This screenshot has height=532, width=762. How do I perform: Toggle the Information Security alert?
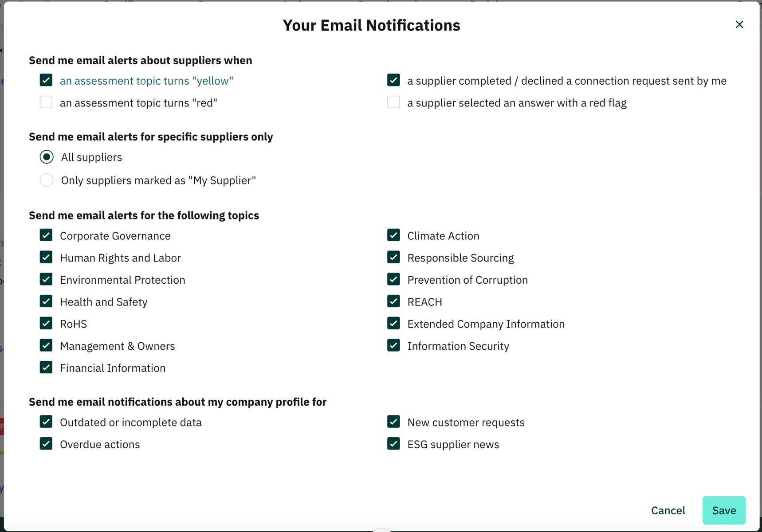(393, 345)
